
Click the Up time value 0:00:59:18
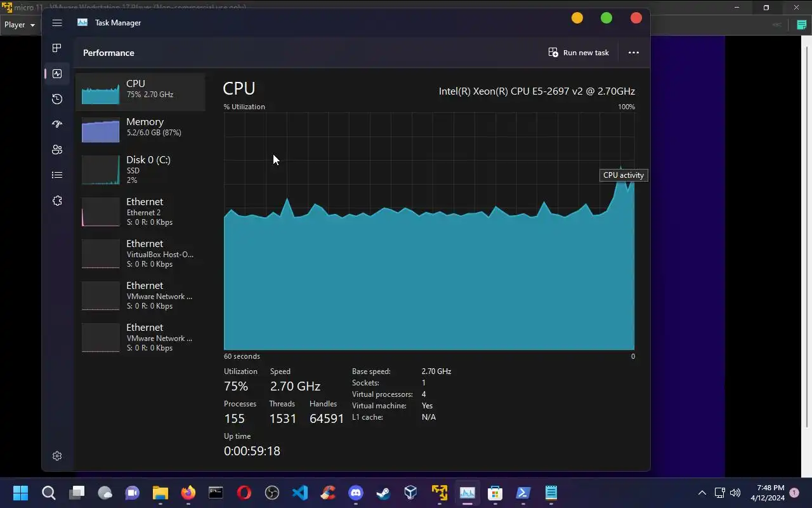pyautogui.click(x=252, y=451)
